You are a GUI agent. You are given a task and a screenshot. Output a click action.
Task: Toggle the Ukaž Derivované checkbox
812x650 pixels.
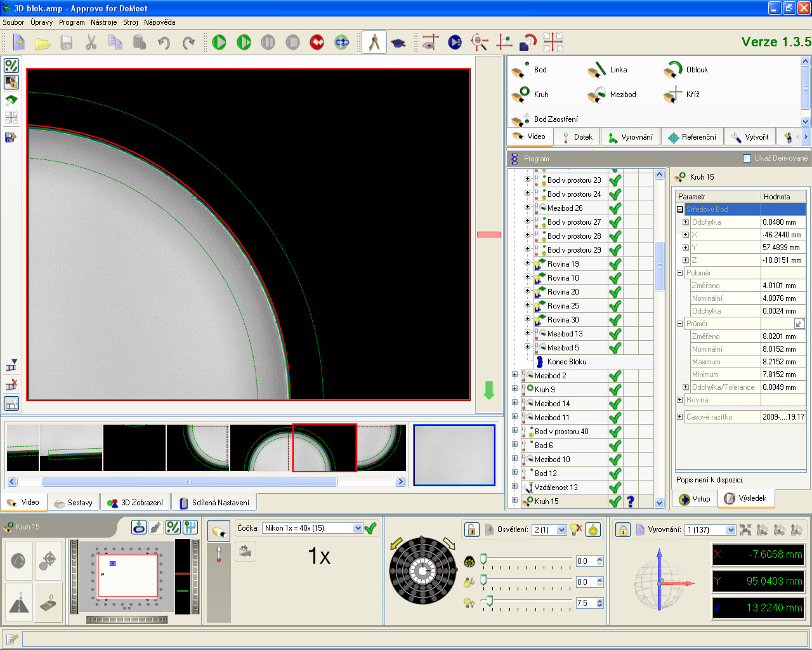pyautogui.click(x=747, y=158)
